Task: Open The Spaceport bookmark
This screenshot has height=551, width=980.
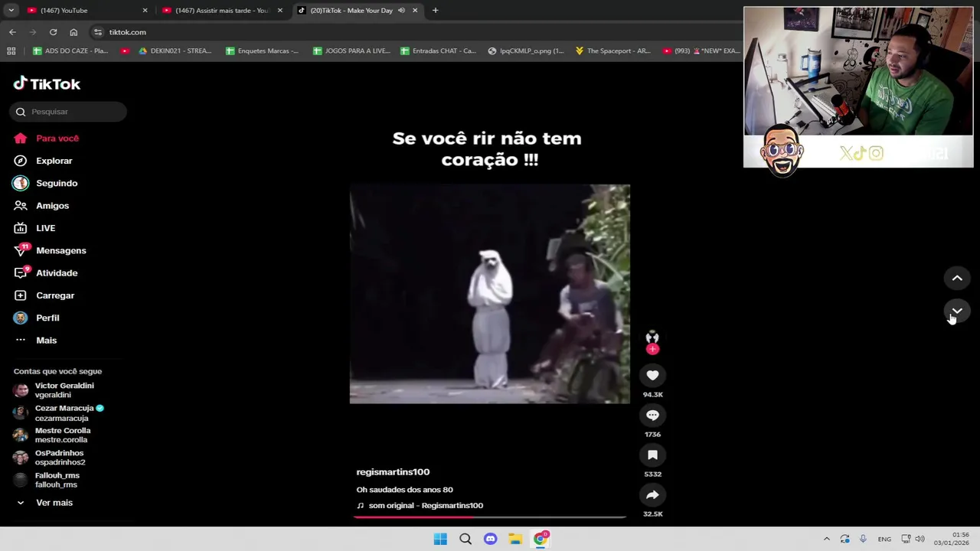Action: click(613, 51)
